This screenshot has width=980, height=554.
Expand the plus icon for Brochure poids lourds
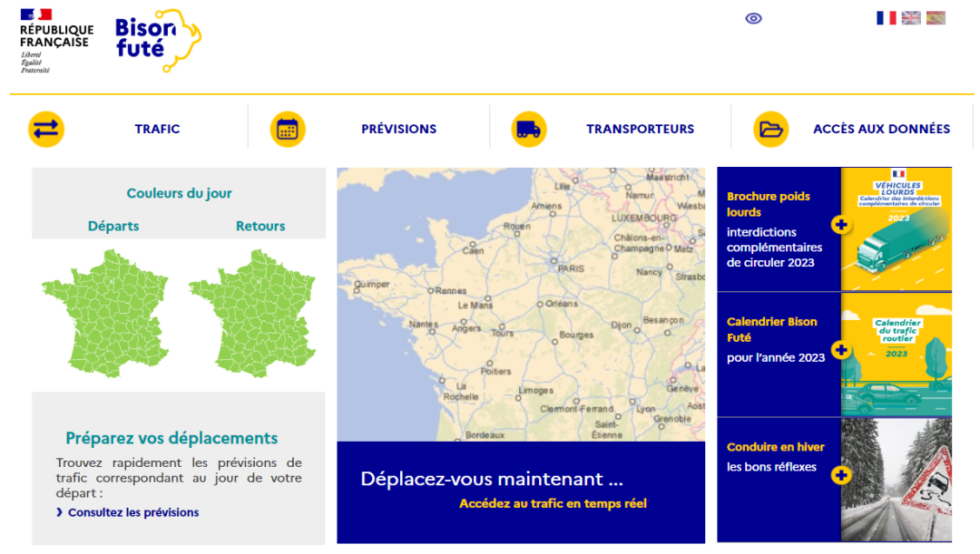pyautogui.click(x=840, y=225)
